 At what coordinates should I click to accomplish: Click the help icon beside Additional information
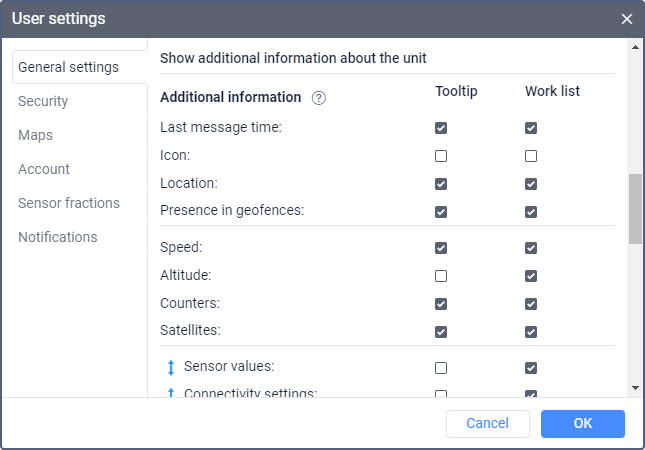click(319, 98)
